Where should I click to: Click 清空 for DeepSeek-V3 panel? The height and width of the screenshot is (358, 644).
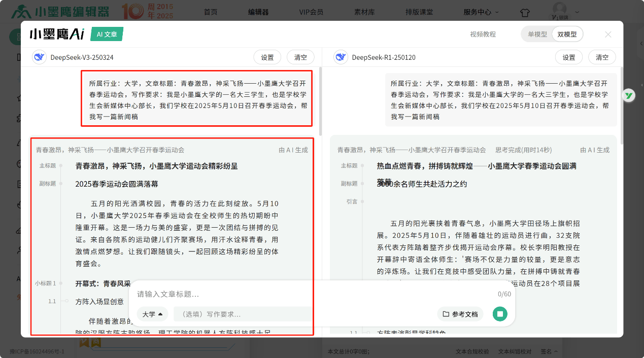click(x=300, y=57)
